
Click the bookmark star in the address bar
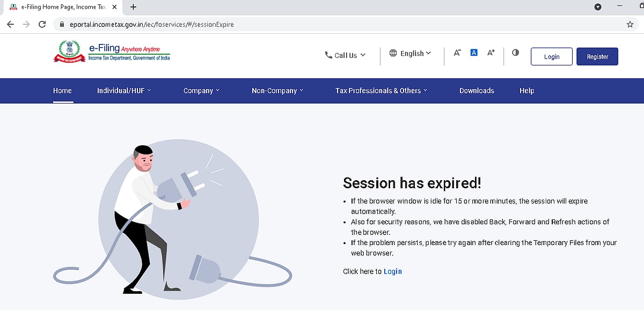pos(631,24)
